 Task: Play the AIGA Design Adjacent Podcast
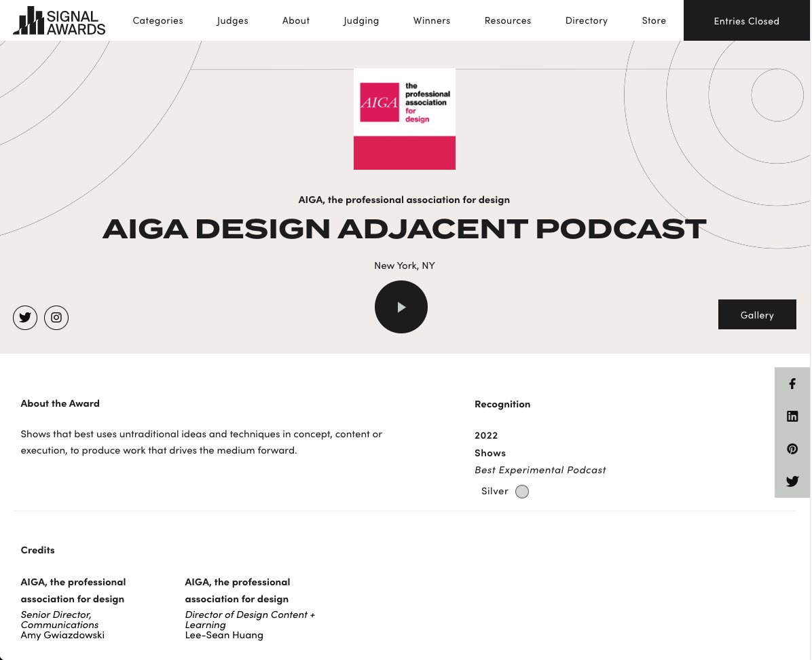click(x=401, y=307)
